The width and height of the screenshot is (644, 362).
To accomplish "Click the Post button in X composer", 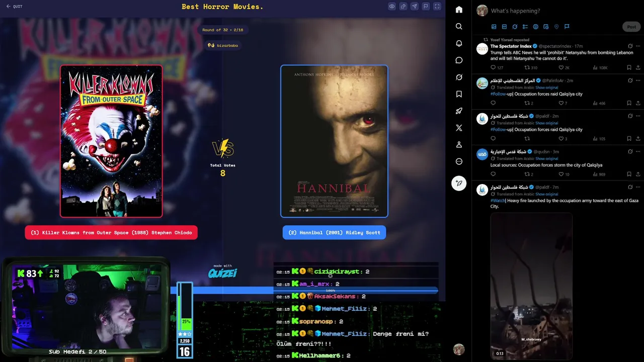I will point(631,27).
